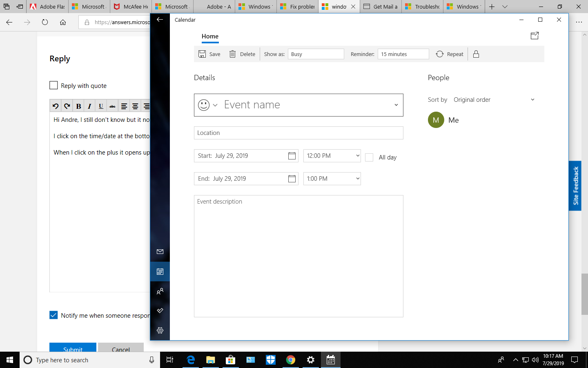
Task: Open the event in a new window
Action: tap(535, 36)
